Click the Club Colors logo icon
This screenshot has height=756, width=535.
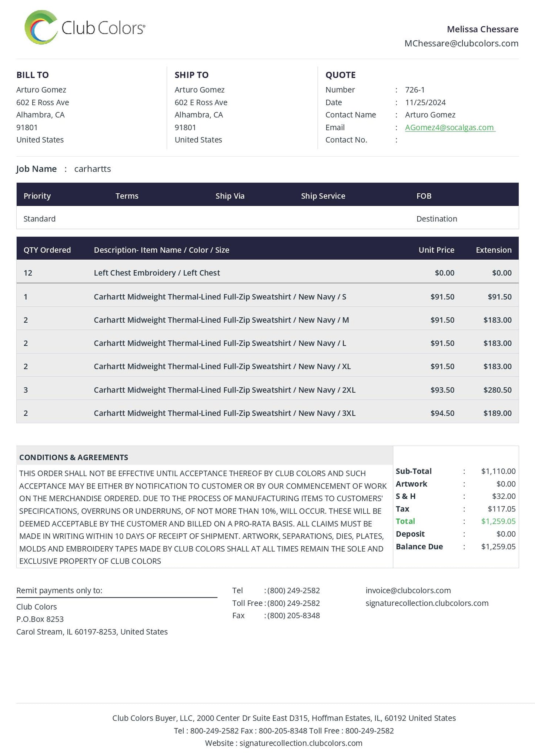pos(41,27)
